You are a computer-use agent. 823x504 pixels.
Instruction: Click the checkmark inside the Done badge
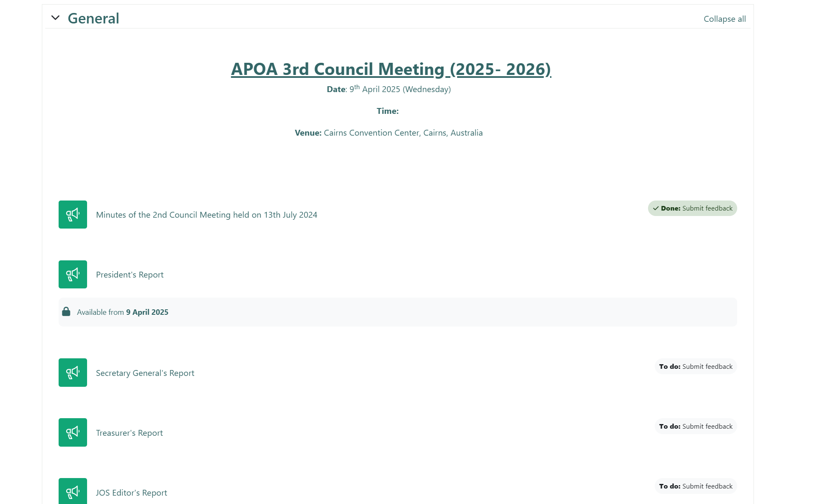coord(656,208)
